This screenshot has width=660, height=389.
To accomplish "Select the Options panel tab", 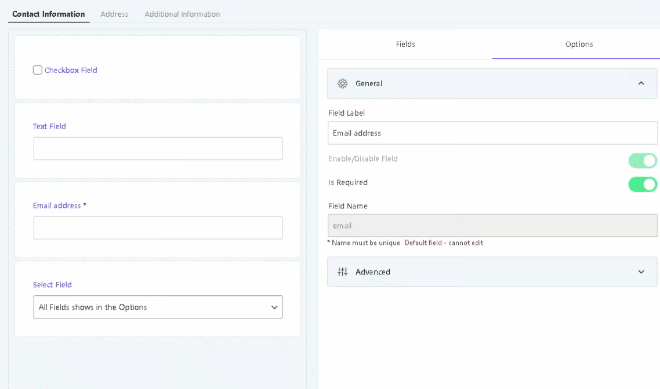I will pos(579,44).
